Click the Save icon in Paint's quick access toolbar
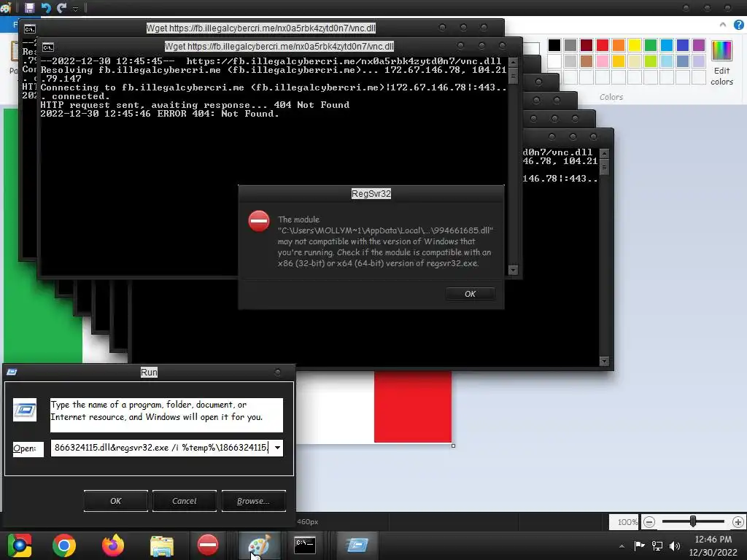 pos(29,7)
